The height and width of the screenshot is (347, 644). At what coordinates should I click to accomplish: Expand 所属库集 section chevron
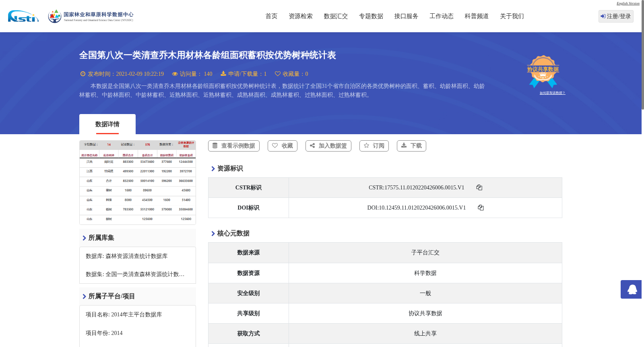[84, 238]
